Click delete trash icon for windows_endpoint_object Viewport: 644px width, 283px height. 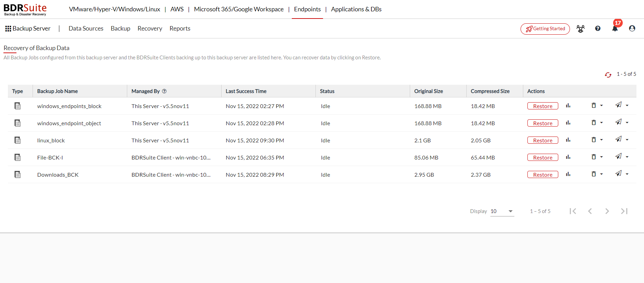click(594, 122)
